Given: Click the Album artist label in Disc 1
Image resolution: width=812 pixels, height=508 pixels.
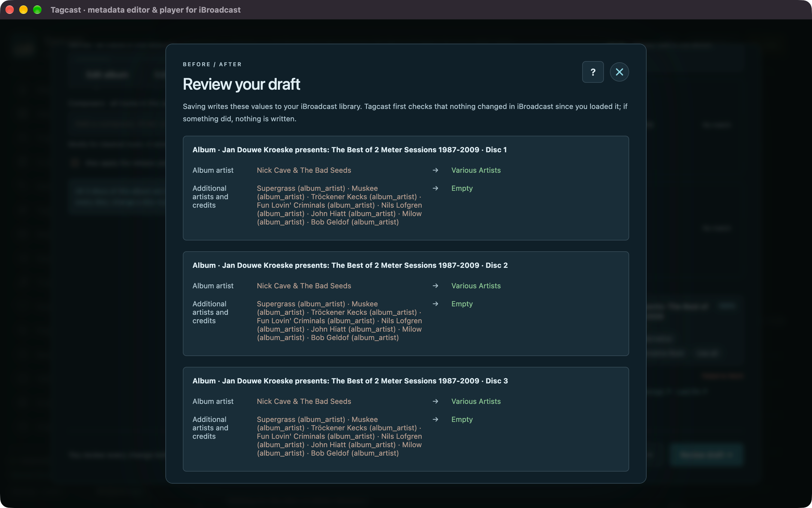Looking at the screenshot, I should 213,170.
